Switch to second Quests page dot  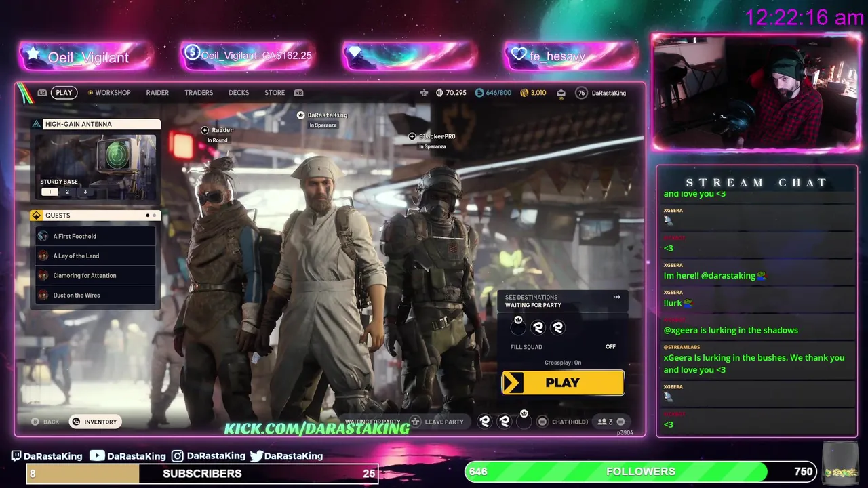154,216
